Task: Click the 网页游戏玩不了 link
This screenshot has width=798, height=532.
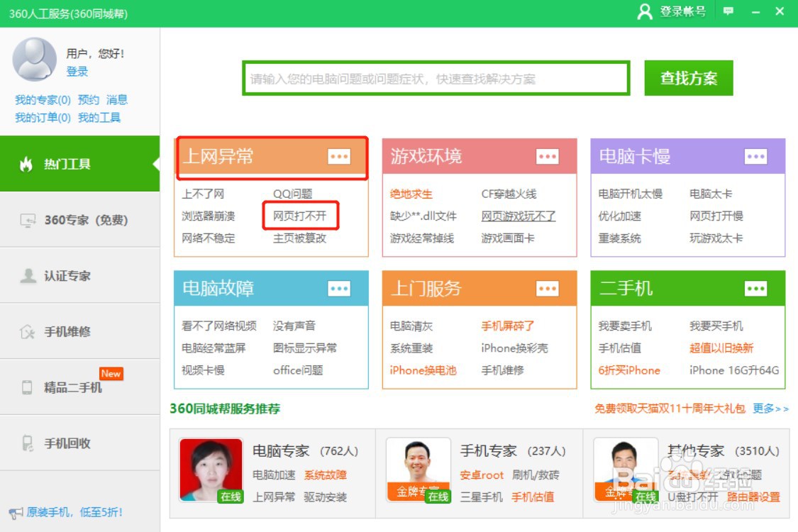Action: (519, 216)
